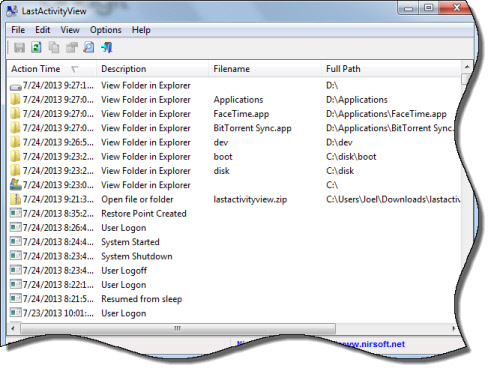Click the Windows drive icon of the C:\ row
The width and height of the screenshot is (491, 371).
tap(16, 185)
